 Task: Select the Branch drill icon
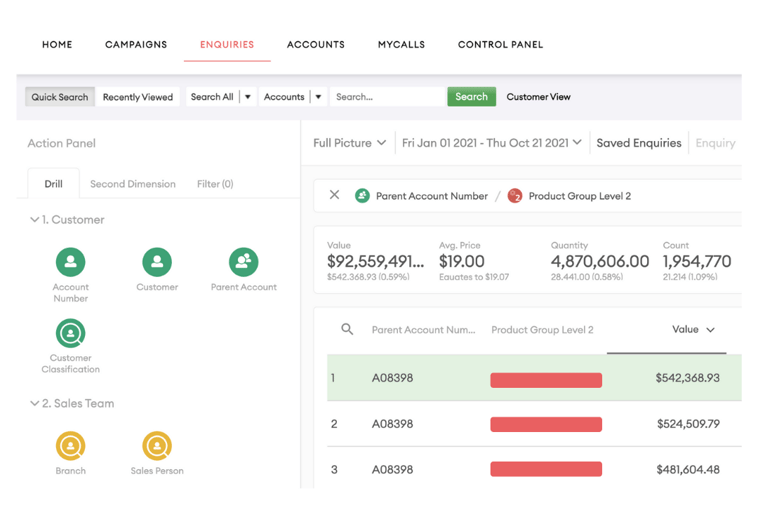click(70, 446)
